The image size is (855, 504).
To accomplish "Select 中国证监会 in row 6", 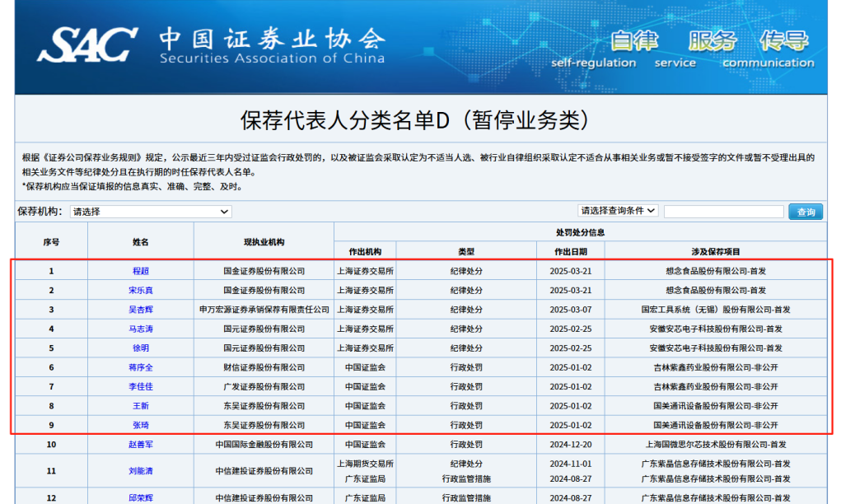I will [x=366, y=367].
